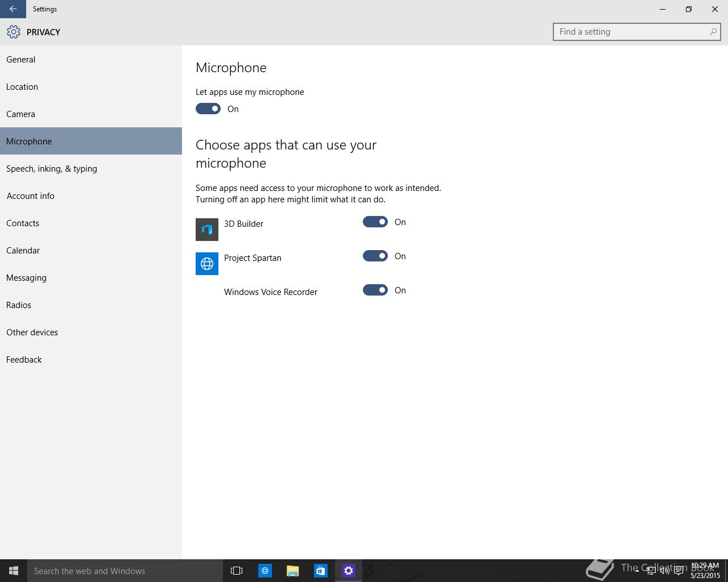
Task: Open Speech, inking, & typing settings
Action: click(x=91, y=168)
